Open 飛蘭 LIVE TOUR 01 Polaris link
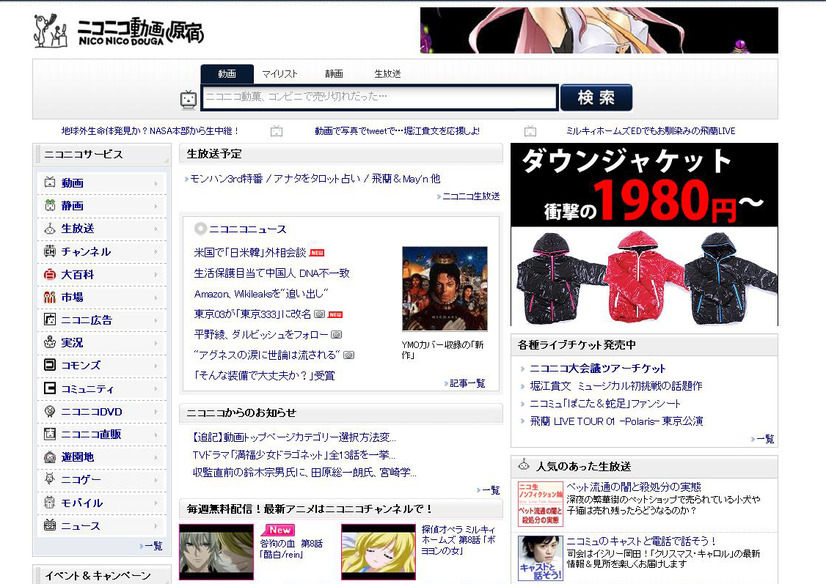The image size is (826, 584). 616,421
